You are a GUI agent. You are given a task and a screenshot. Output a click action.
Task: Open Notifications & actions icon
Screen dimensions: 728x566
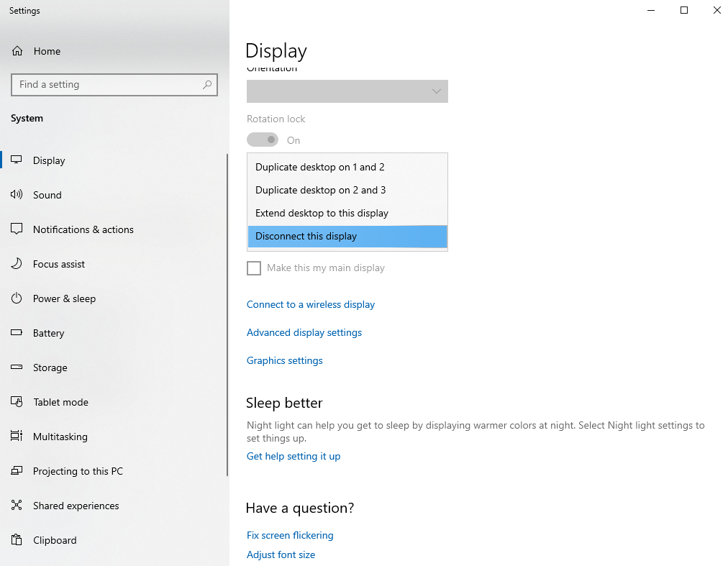pyautogui.click(x=17, y=229)
